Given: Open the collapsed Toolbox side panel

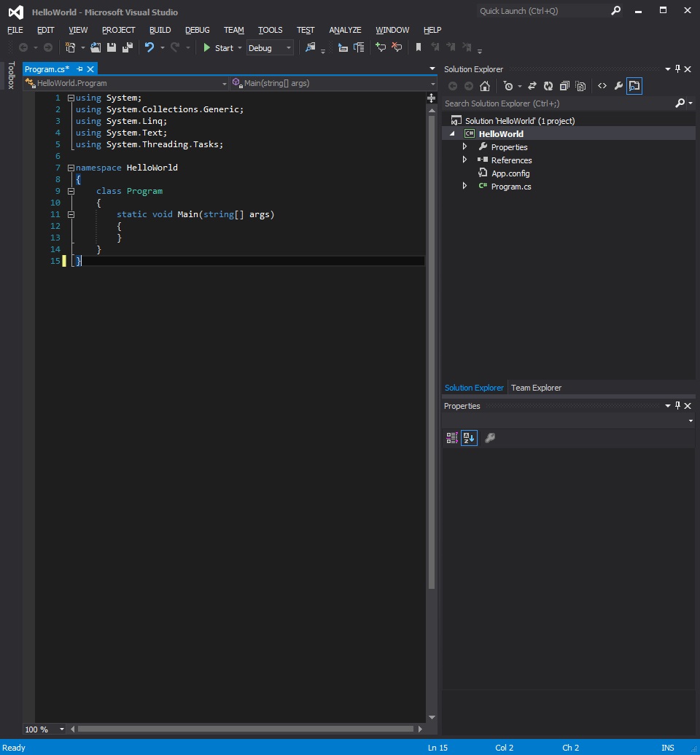Looking at the screenshot, I should 11,75.
